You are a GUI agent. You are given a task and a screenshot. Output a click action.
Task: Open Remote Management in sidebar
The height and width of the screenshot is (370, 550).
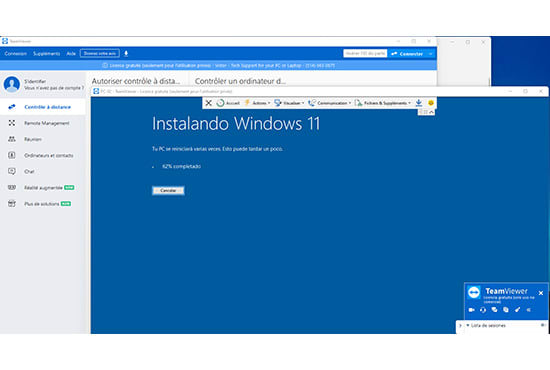(43, 123)
